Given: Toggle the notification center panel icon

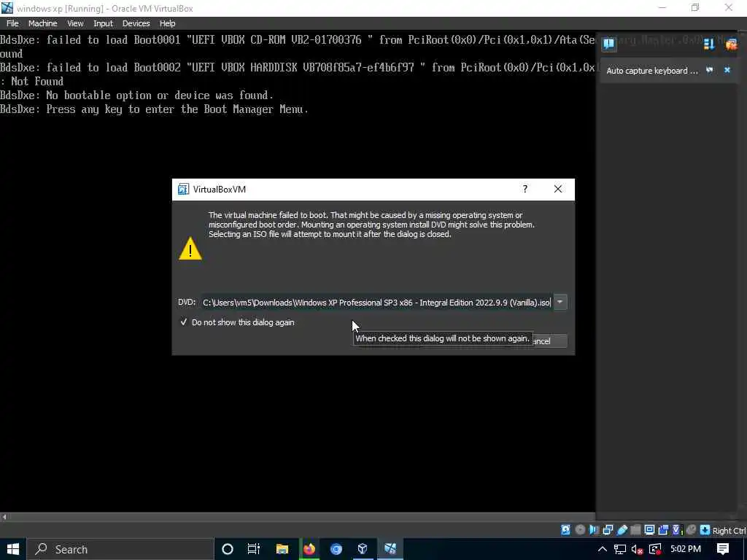Looking at the screenshot, I should (x=609, y=44).
